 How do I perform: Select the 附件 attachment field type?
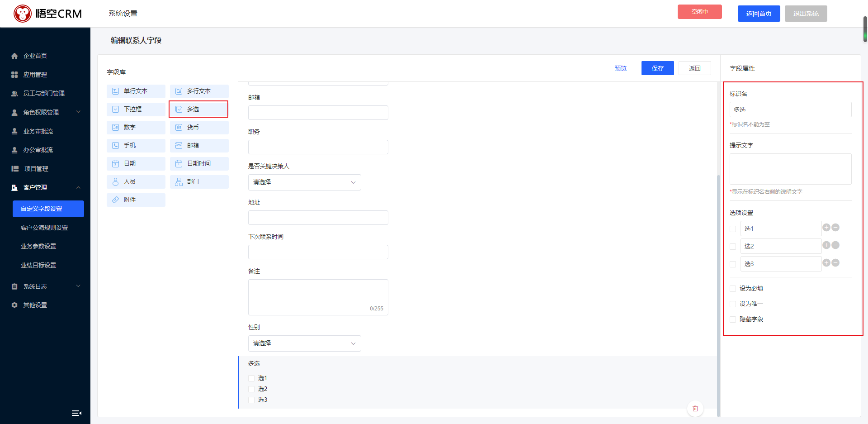pyautogui.click(x=136, y=200)
